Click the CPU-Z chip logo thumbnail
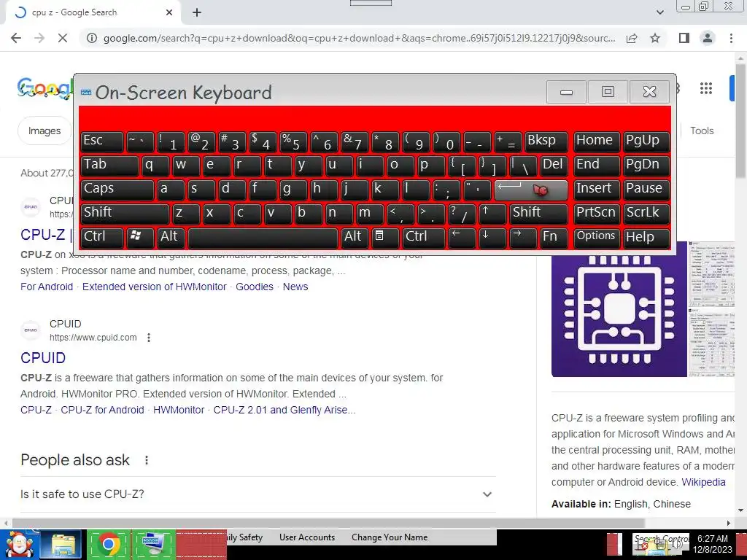Screen dimensions: 747x560 (619, 309)
